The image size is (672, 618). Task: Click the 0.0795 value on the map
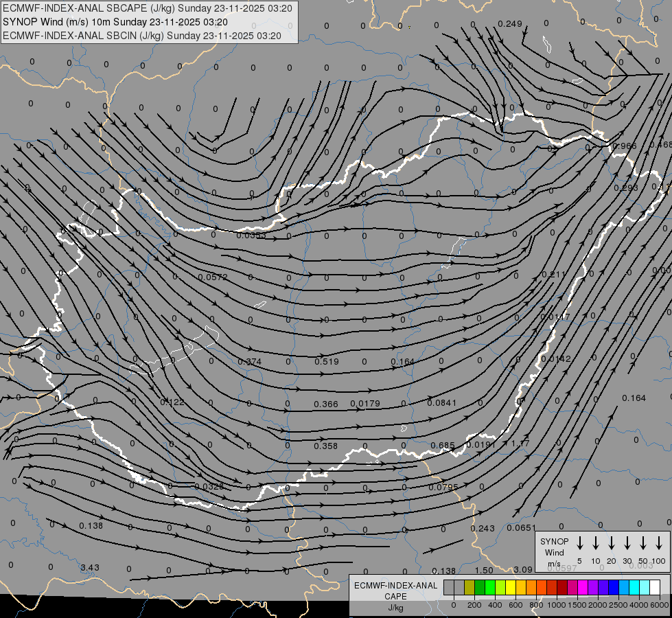[x=443, y=488]
